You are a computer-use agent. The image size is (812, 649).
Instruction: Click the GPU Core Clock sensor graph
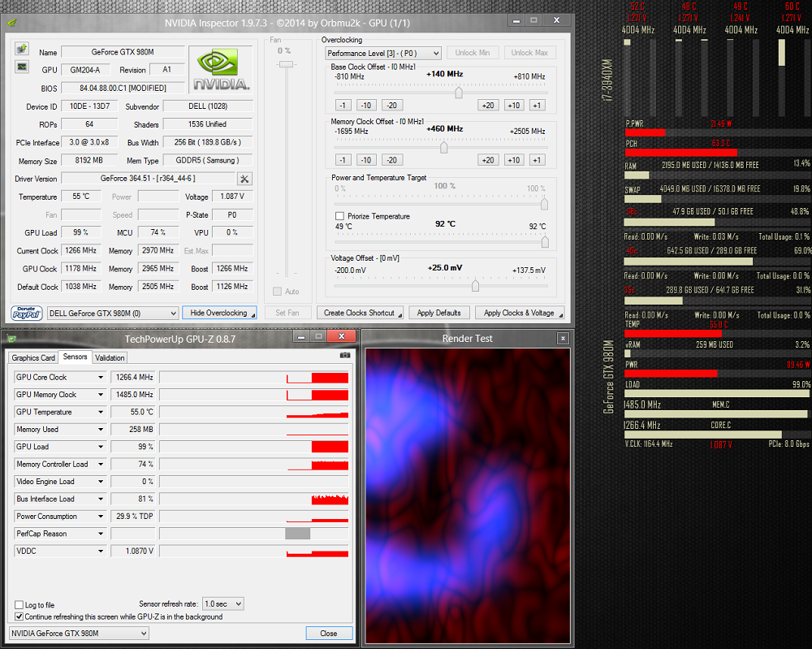(254, 378)
